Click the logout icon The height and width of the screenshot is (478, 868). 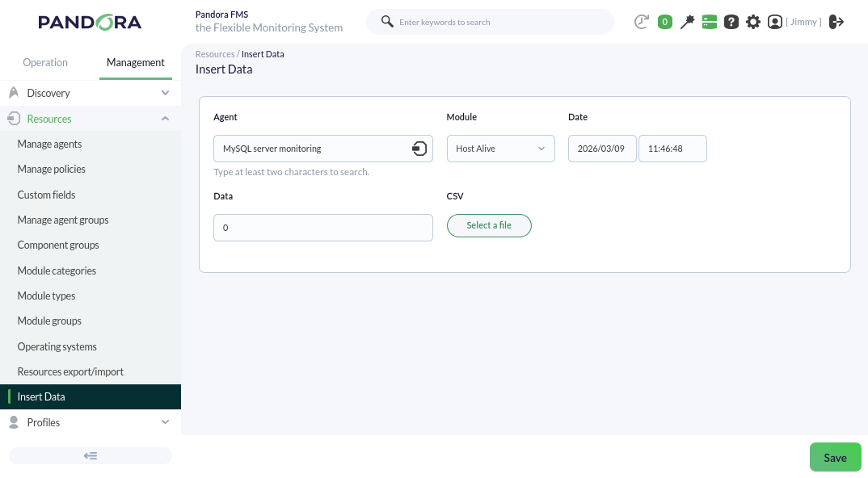click(x=836, y=22)
